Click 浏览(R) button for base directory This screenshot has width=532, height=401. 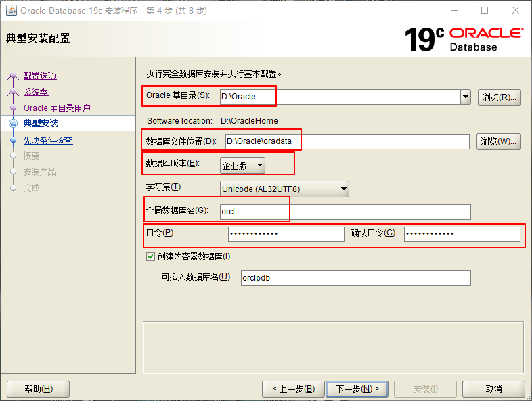click(x=499, y=97)
